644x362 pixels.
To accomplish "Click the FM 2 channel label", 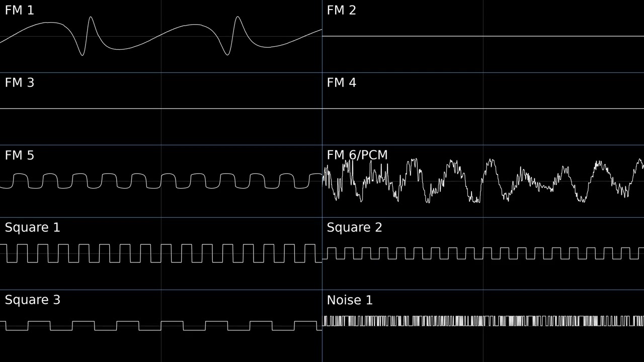I will (342, 11).
